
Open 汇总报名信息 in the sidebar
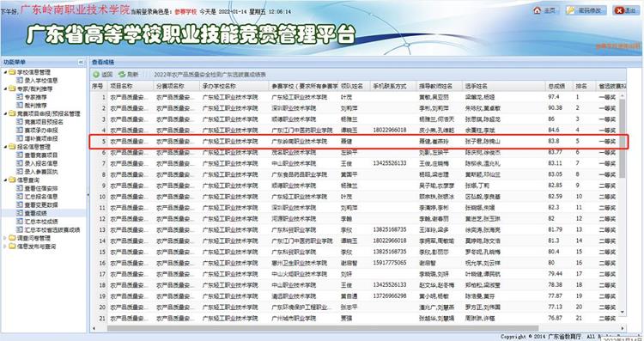click(41, 197)
